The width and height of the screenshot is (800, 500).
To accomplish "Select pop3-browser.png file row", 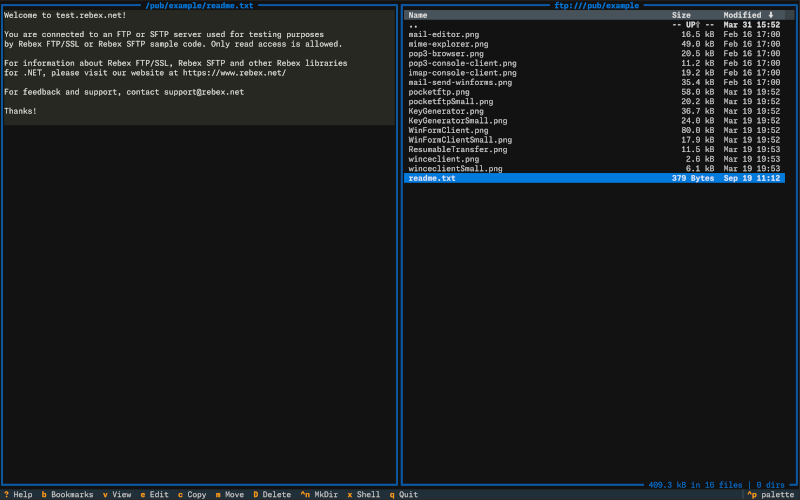I will tap(594, 54).
